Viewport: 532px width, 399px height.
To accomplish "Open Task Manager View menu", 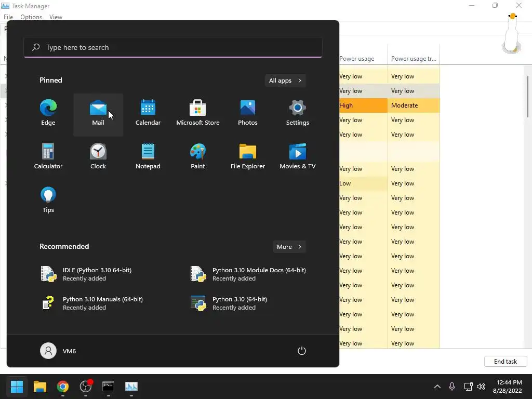I will (x=56, y=17).
